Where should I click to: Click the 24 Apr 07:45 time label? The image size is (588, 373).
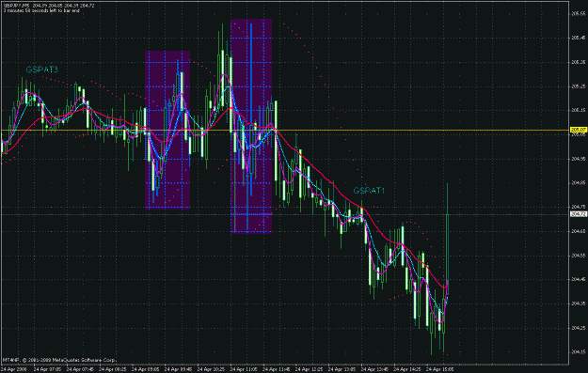pyautogui.click(x=80, y=369)
